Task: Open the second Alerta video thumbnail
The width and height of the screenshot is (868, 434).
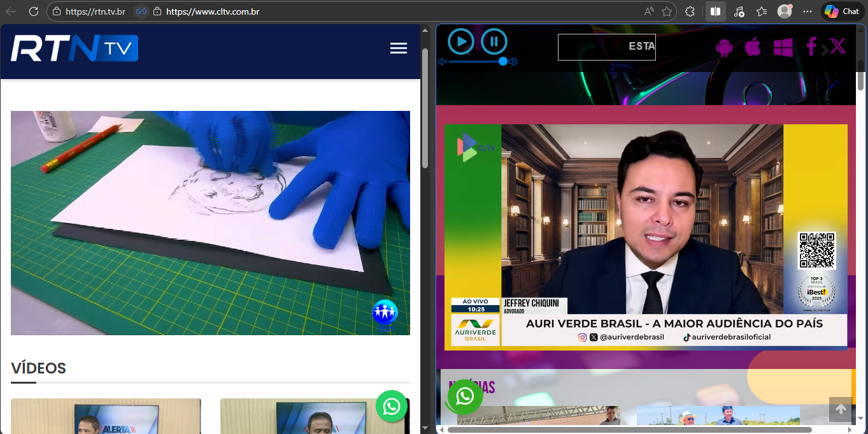Action: click(x=315, y=416)
